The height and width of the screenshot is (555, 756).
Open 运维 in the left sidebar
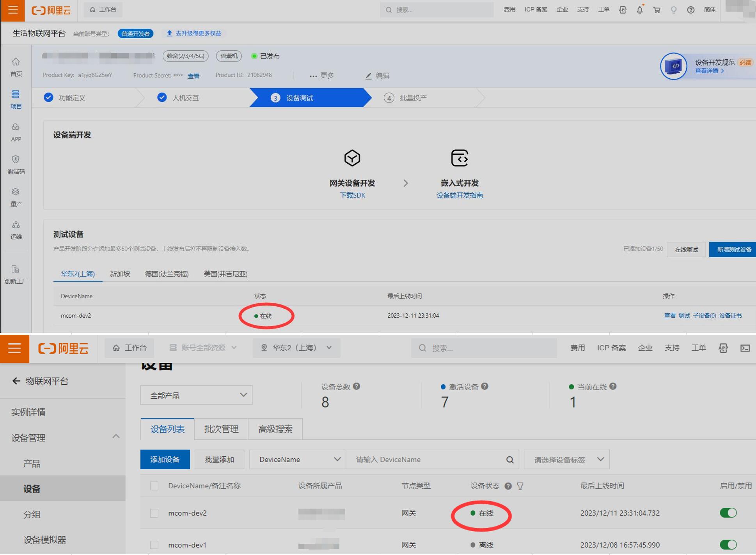tap(16, 230)
